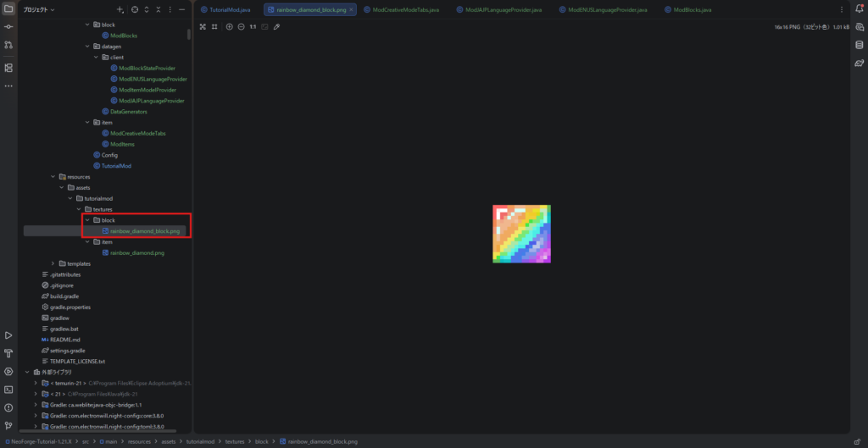Expand the templates folder
The width and height of the screenshot is (868, 448).
coord(53,263)
